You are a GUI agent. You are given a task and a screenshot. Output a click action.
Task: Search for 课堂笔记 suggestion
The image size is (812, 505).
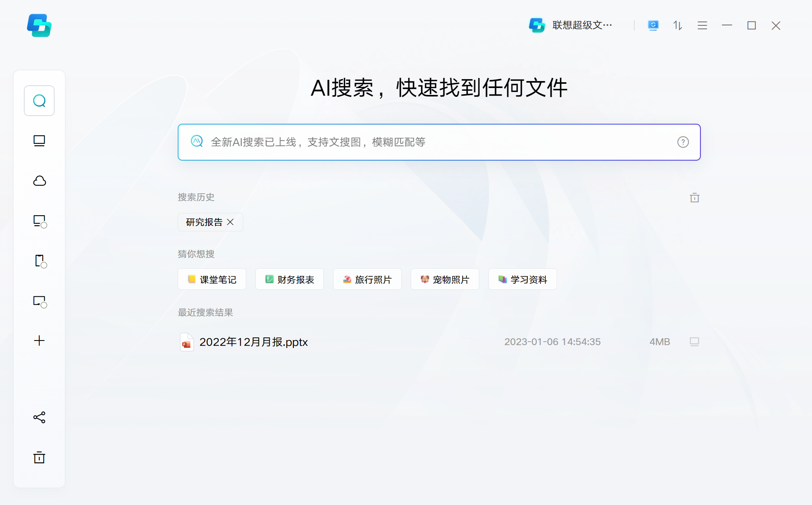pyautogui.click(x=212, y=279)
